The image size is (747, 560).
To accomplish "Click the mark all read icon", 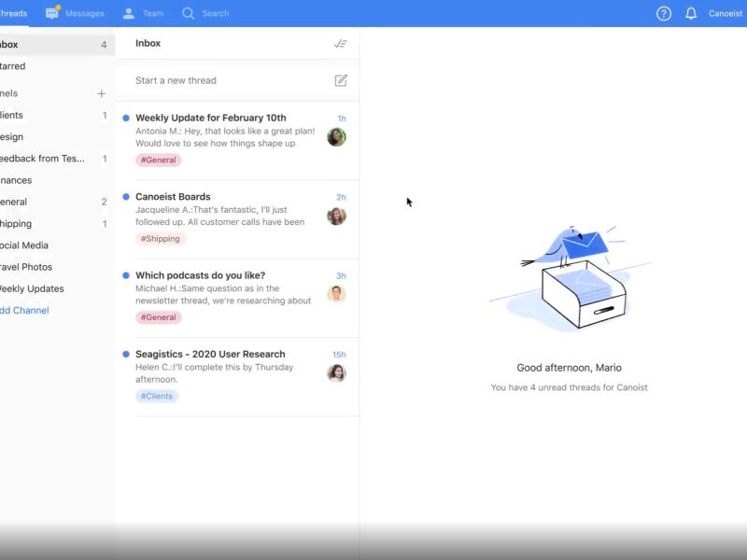I will pyautogui.click(x=341, y=44).
